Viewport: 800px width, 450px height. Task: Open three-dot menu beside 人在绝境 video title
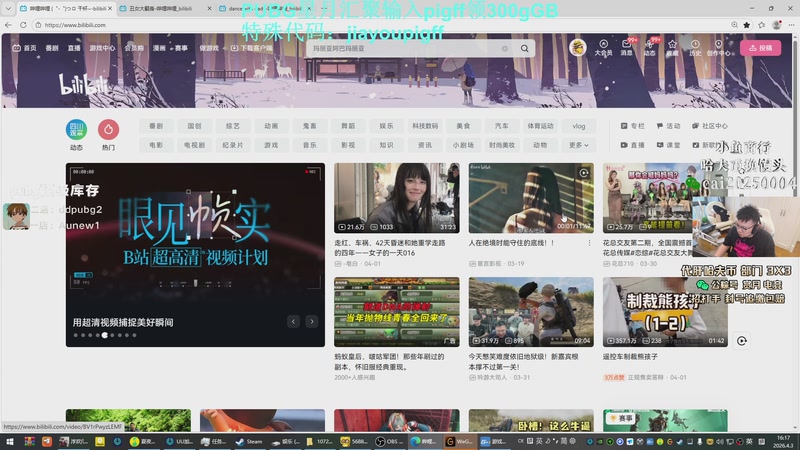pyautogui.click(x=589, y=243)
